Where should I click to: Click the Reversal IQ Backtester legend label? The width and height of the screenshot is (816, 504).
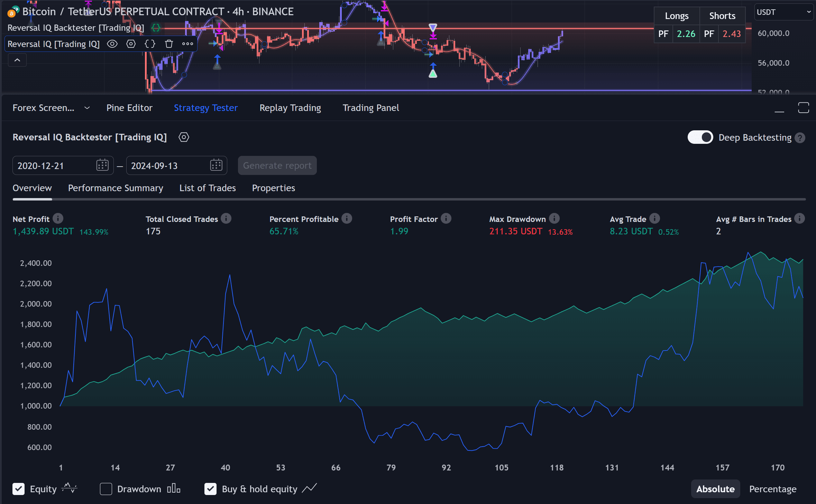[76, 28]
